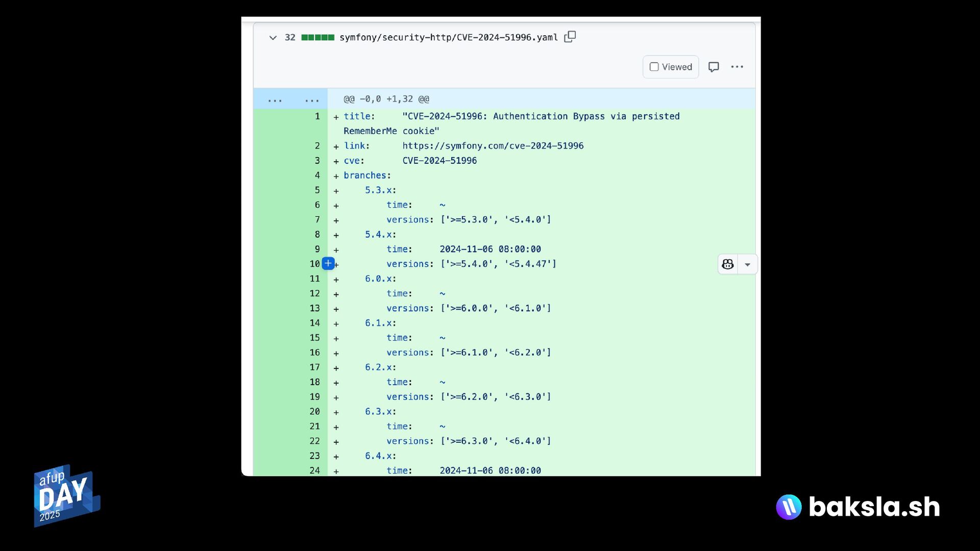Screen dimensions: 980x551
Task: Click the versions value '>=5.4.0', '<5.4.47'
Action: pyautogui.click(x=498, y=264)
